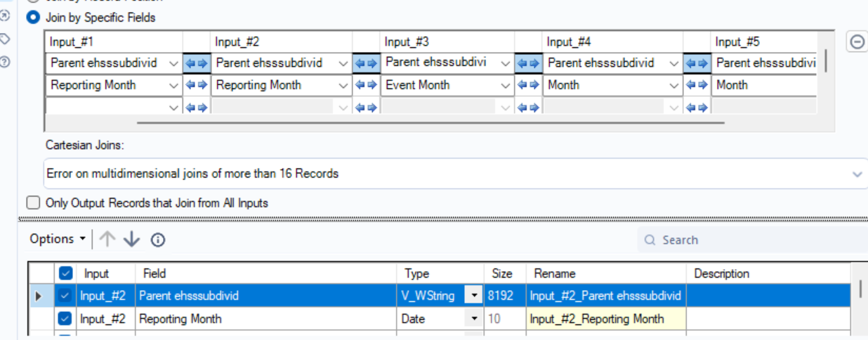
Task: Click the Rename cell Input_#2_Reporting Month
Action: pos(605,319)
